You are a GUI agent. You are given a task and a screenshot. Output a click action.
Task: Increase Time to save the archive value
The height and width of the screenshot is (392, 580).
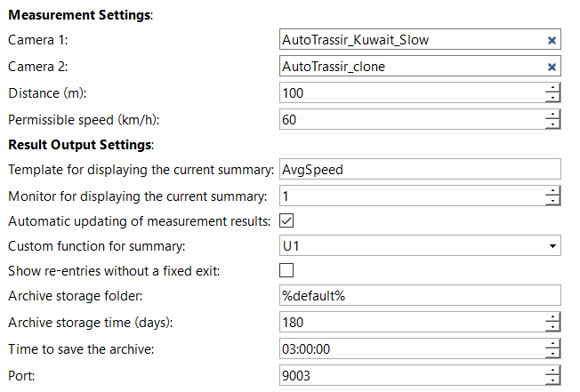coord(552,344)
